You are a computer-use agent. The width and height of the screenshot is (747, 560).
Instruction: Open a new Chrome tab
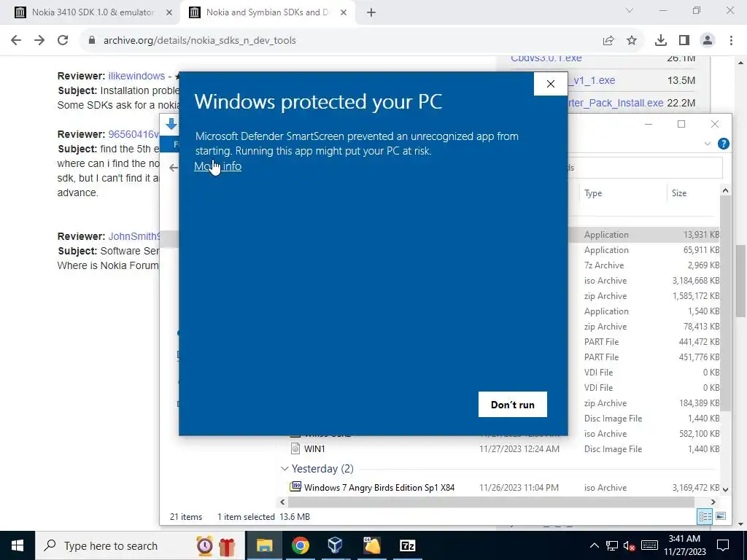click(371, 12)
